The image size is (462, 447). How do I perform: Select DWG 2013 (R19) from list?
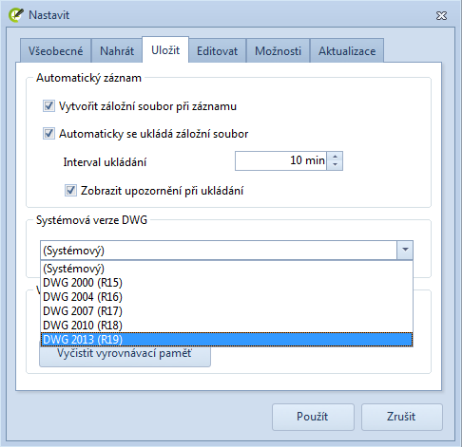(x=227, y=339)
